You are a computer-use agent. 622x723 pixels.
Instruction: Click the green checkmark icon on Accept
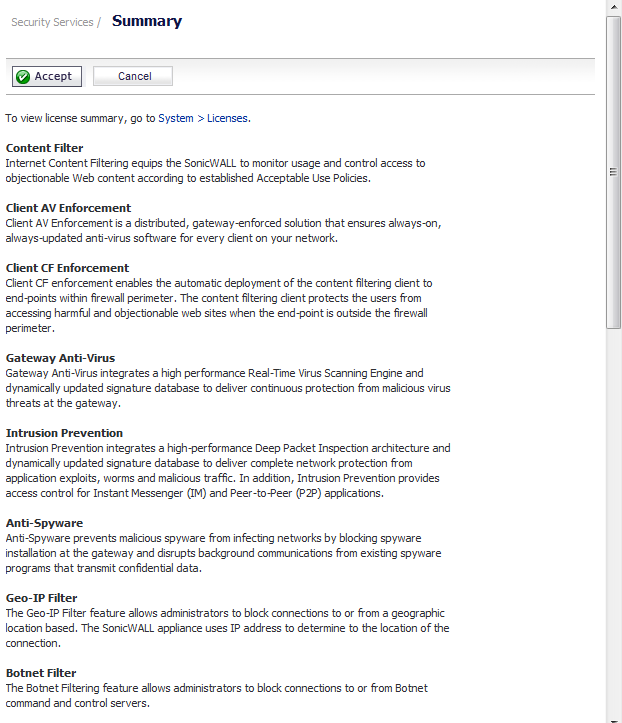[23, 76]
